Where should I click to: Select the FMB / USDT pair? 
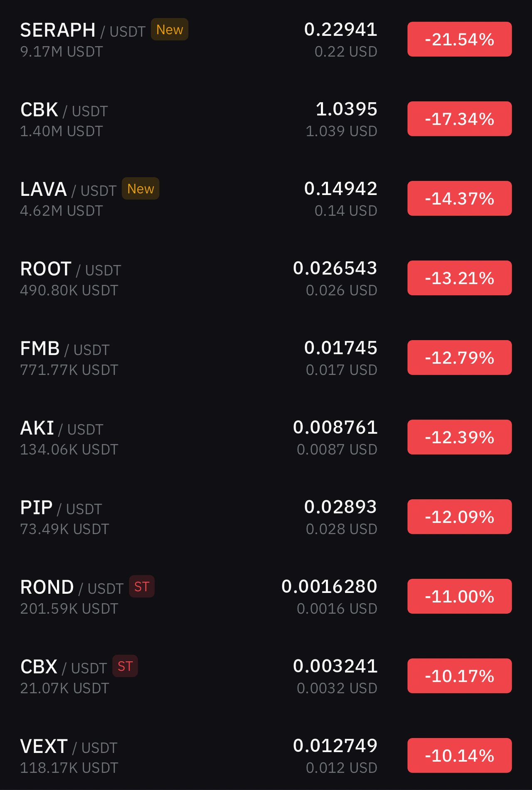266,358
